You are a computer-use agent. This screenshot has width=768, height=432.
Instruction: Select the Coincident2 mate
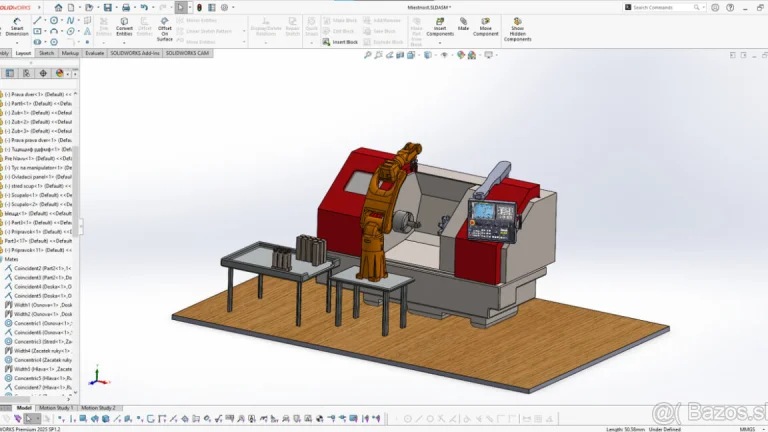pyautogui.click(x=38, y=268)
